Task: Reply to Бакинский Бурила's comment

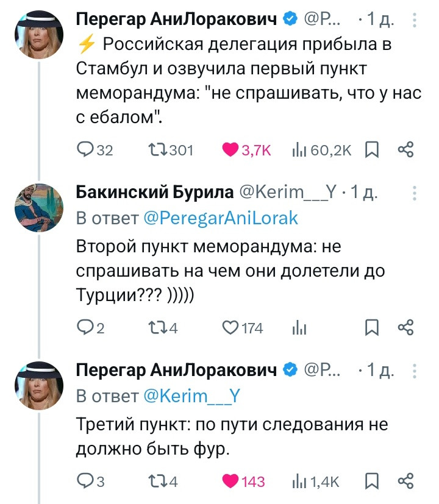Action: point(86,328)
